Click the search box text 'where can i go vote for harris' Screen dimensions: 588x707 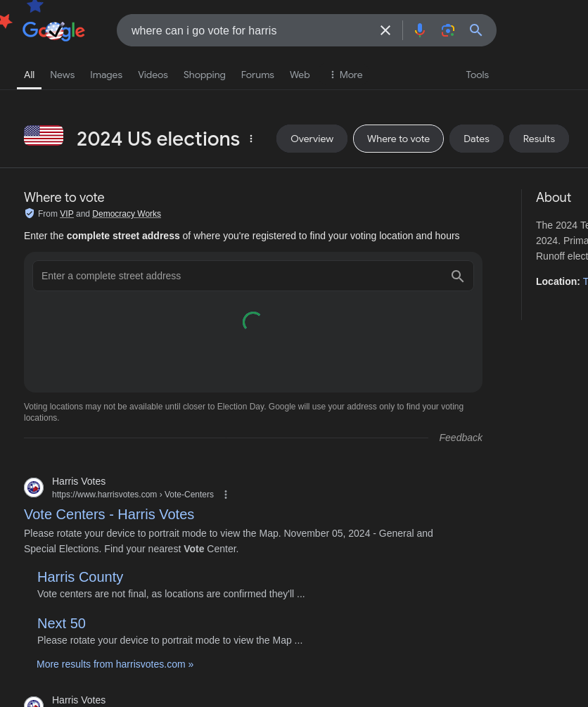(204, 31)
